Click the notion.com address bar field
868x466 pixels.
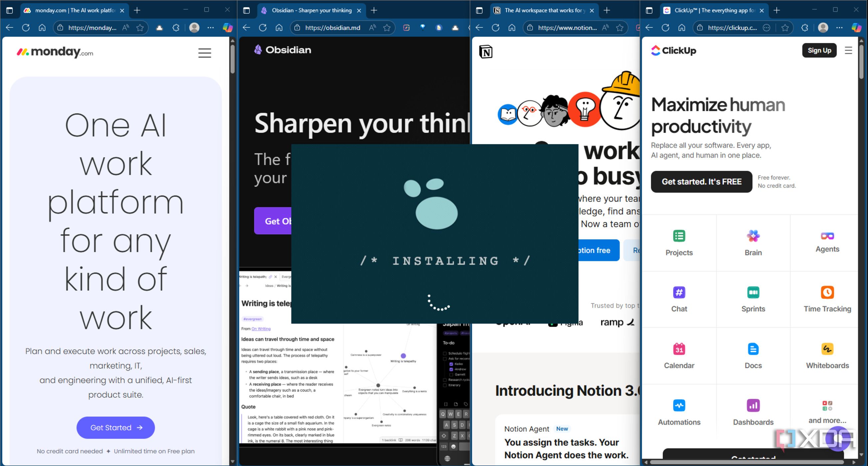(567, 28)
